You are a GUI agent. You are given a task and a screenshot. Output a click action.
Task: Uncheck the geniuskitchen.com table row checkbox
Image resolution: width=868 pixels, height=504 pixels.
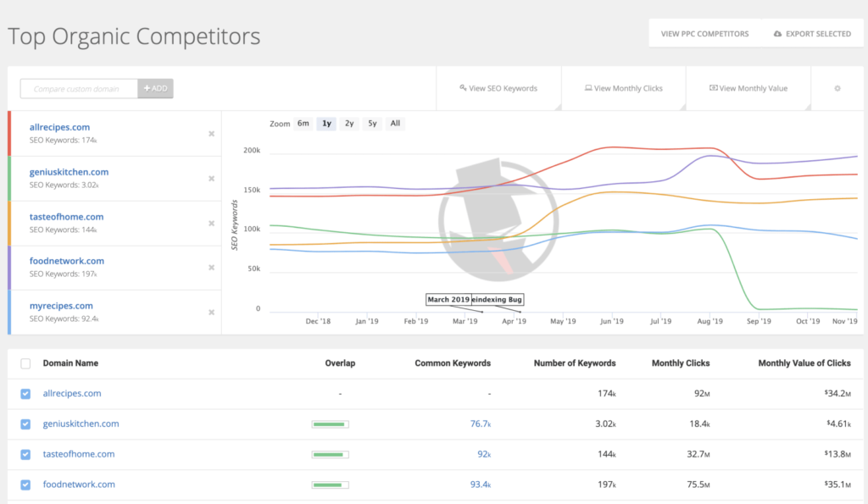pos(25,424)
